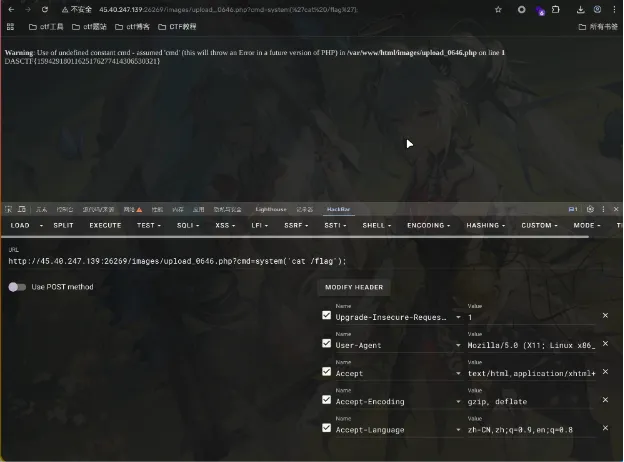624x462 pixels.
Task: Open the browser three-dot menu
Action: pyautogui.click(x=614, y=10)
